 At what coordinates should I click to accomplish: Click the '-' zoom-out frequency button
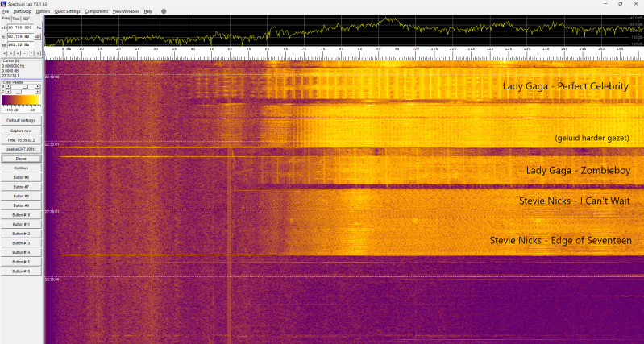coord(24,53)
